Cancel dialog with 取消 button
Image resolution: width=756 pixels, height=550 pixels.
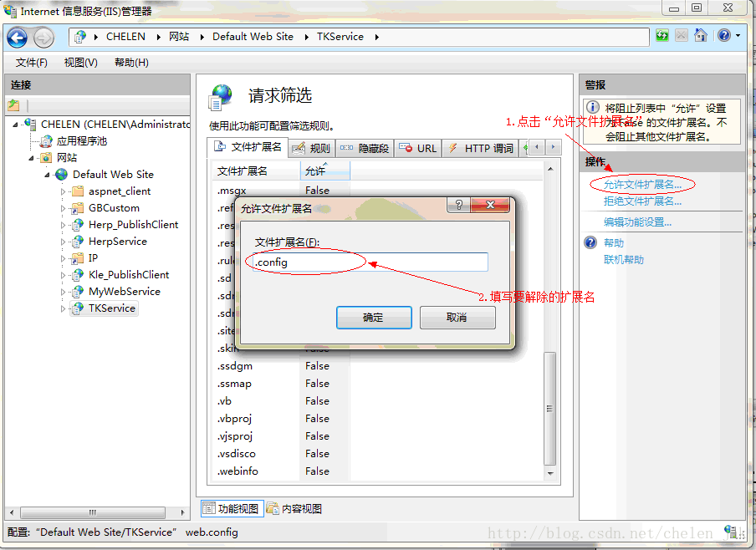[457, 318]
